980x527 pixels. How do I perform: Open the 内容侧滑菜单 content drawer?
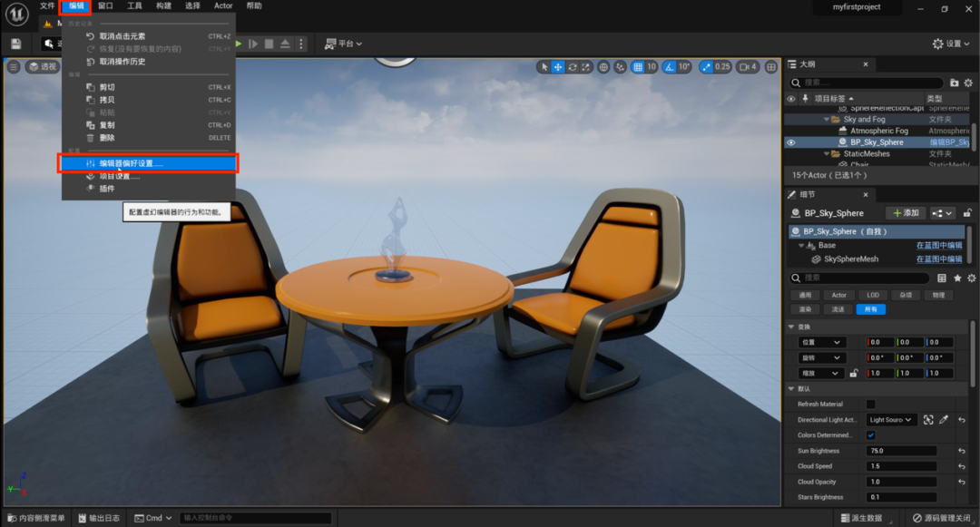[x=36, y=518]
